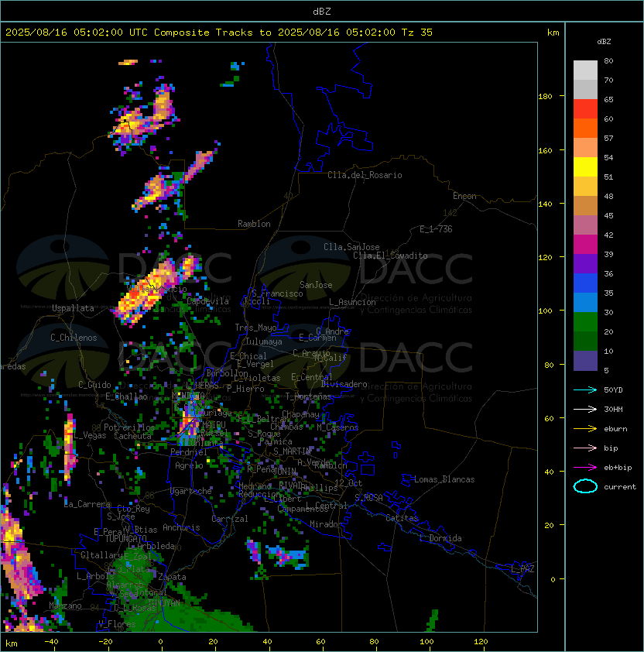Select the bright yellow swatch in dBZ scale

pyautogui.click(x=585, y=167)
